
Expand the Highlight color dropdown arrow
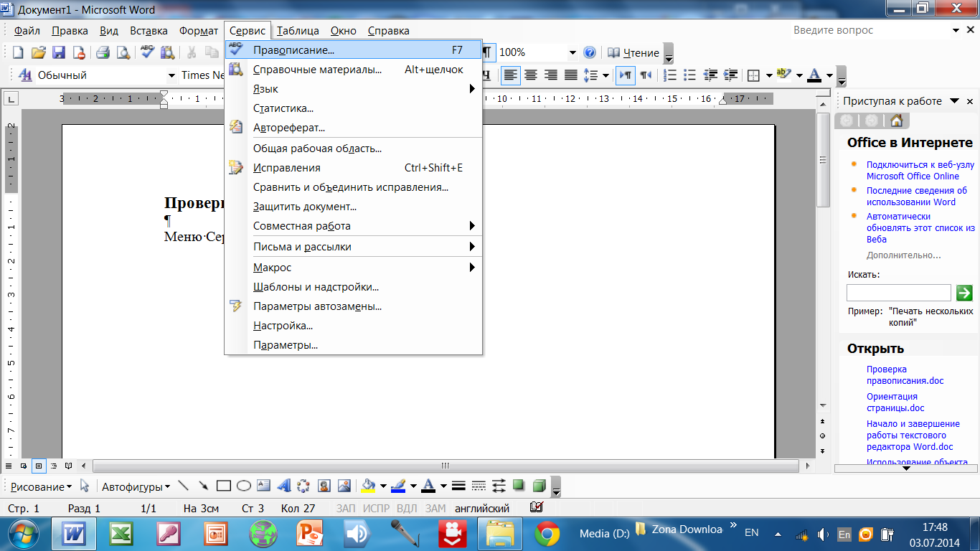798,75
